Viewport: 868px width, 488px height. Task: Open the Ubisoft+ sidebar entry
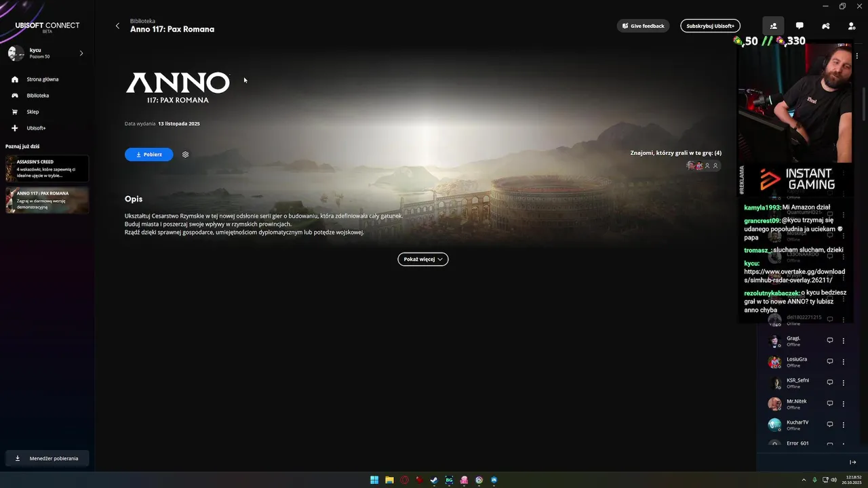click(x=36, y=128)
